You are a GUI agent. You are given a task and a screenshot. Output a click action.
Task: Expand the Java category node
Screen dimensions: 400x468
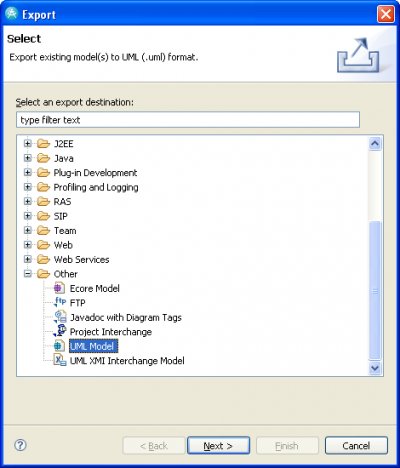tap(28, 158)
